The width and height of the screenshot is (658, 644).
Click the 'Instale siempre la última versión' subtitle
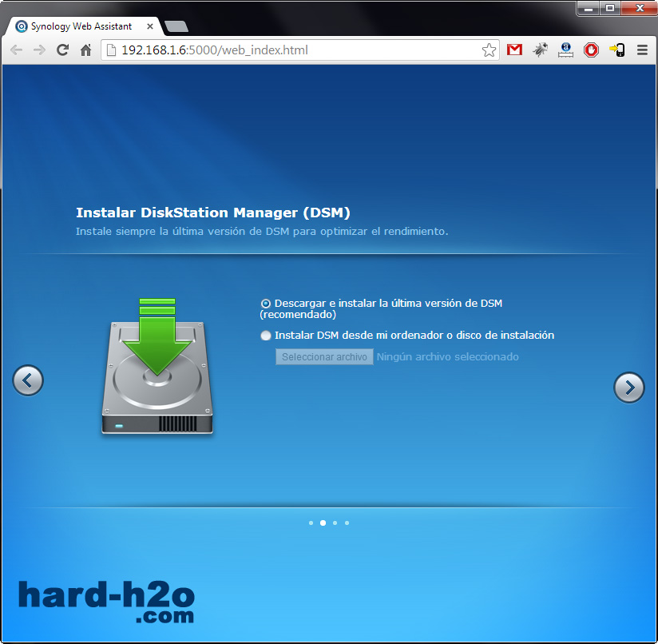click(x=262, y=232)
